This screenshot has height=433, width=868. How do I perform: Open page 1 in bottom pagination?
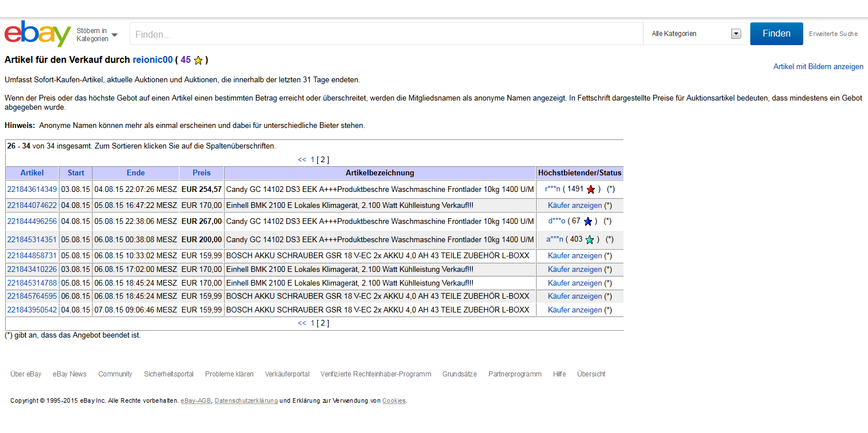[313, 323]
